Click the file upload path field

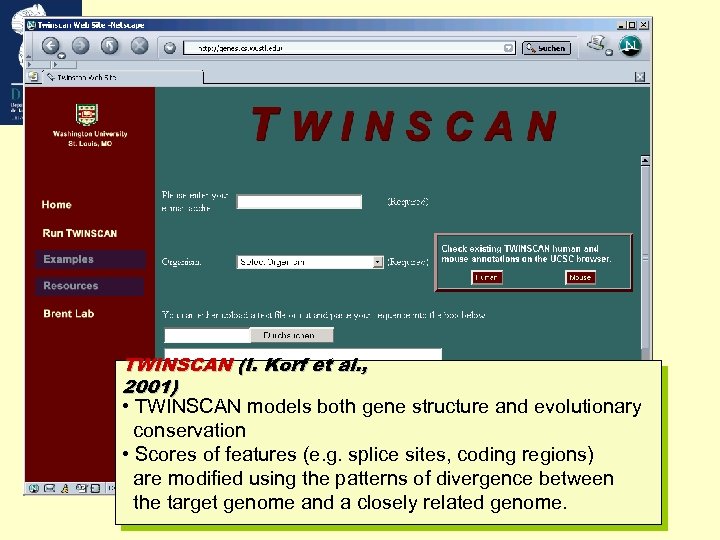[x=207, y=335]
